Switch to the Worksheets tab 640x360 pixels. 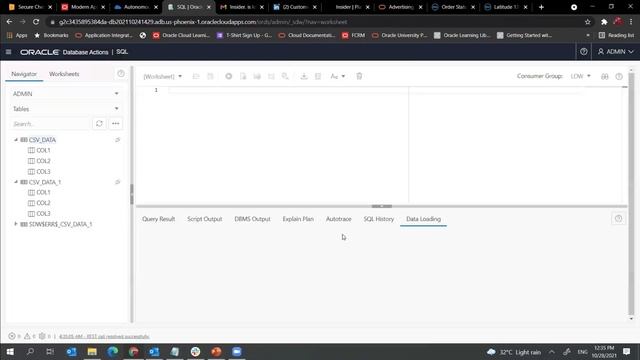64,74
